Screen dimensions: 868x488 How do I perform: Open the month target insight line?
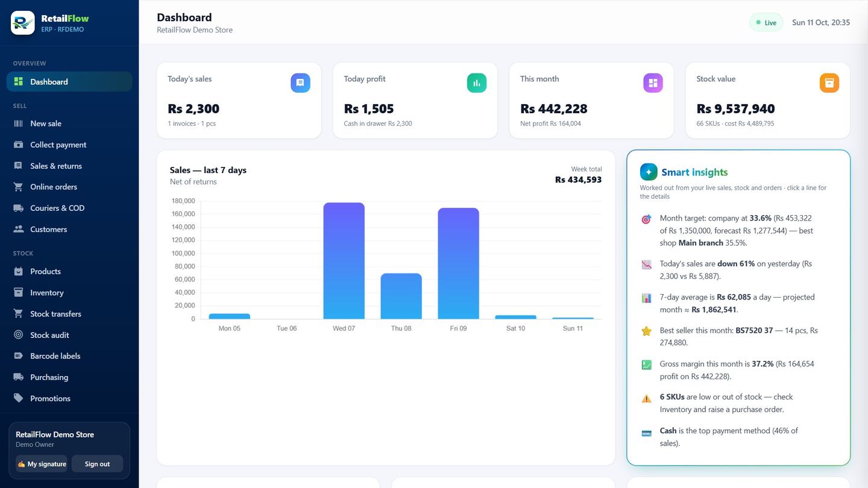[738, 231]
